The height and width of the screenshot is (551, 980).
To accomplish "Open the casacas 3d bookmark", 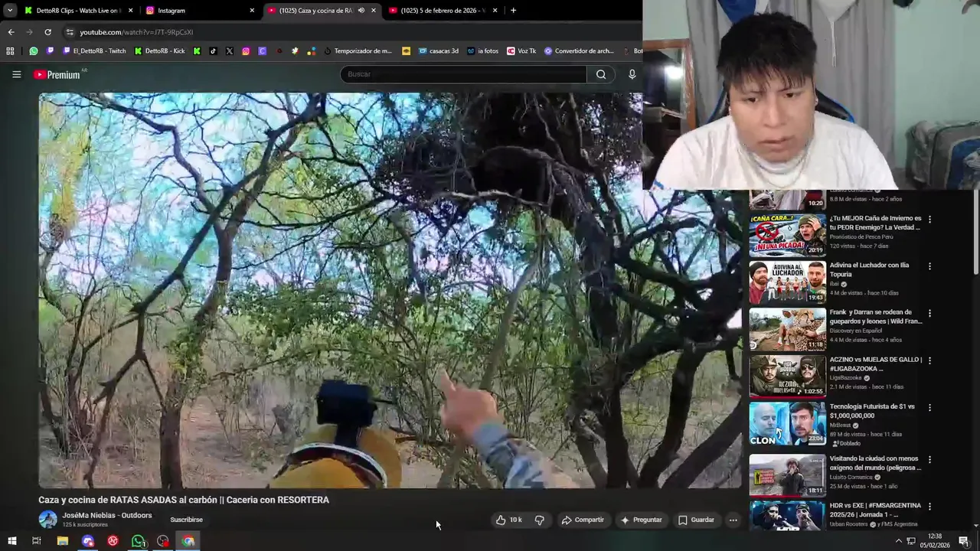I will pos(437,51).
